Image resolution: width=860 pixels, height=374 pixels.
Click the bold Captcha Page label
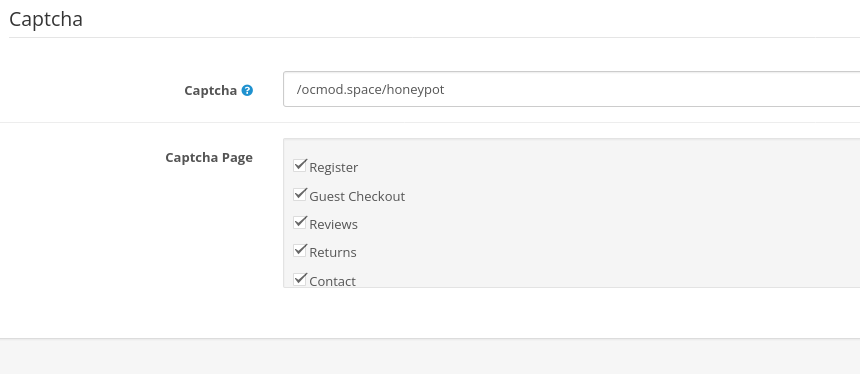(209, 158)
